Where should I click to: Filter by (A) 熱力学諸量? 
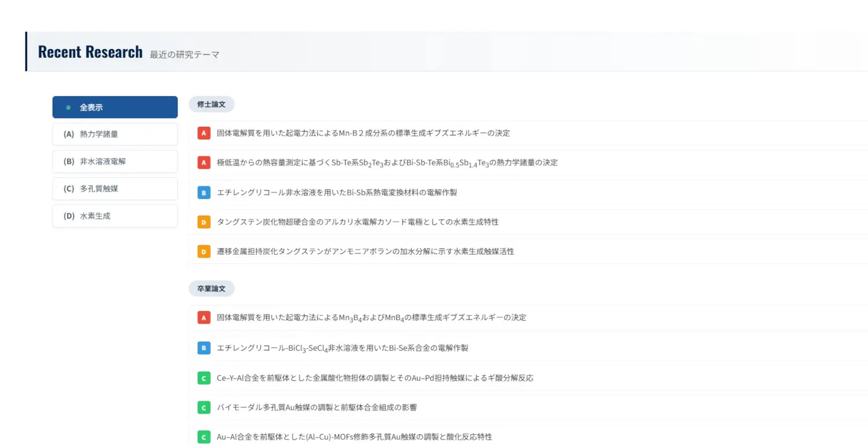[x=115, y=134]
